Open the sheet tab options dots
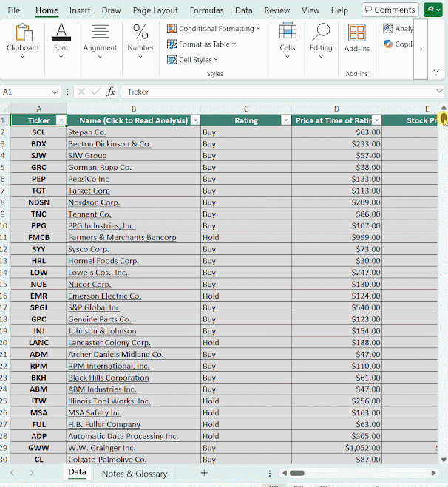Image resolution: width=448 pixels, height=487 pixels. pyautogui.click(x=270, y=474)
